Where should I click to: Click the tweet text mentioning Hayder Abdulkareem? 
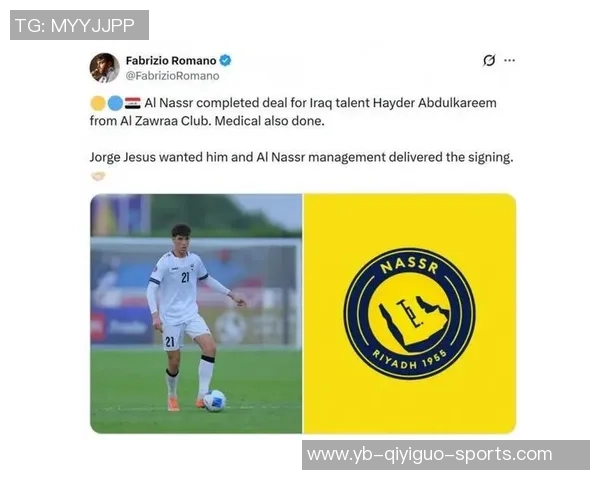click(293, 112)
